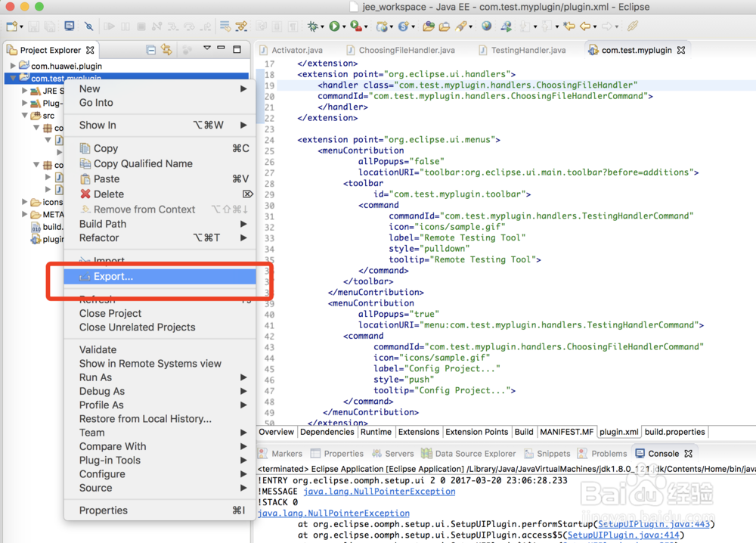756x543 pixels.
Task: Open Project Explorer View Menu triangle
Action: click(x=207, y=48)
